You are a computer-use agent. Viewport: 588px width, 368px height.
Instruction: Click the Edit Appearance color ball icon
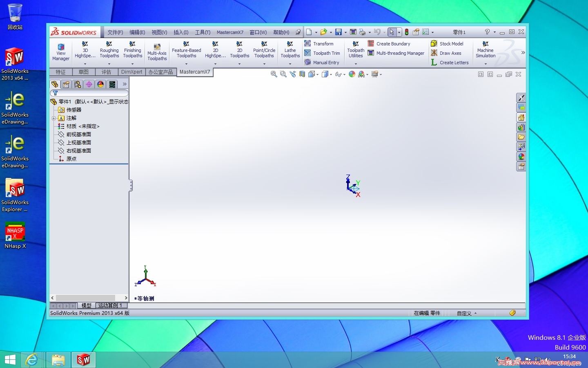tap(352, 74)
